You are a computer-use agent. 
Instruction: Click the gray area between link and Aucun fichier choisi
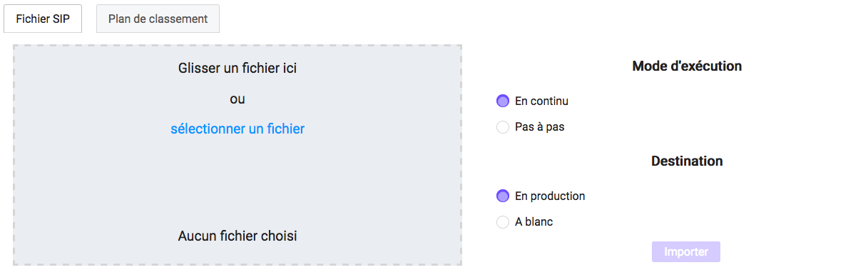238,182
